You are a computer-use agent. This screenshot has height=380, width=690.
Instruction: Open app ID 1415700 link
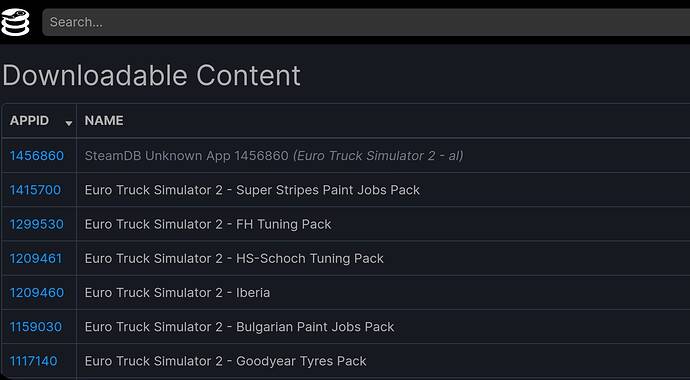tap(35, 190)
